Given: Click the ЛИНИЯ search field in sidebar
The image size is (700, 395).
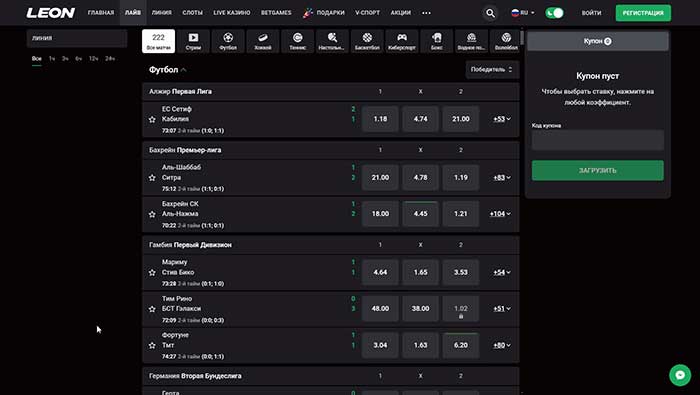Looking at the screenshot, I should (77, 38).
